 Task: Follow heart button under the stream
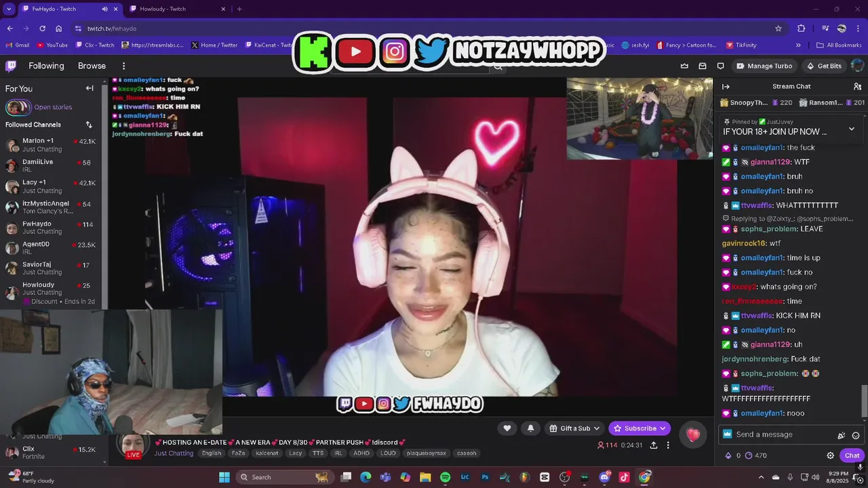(x=507, y=428)
